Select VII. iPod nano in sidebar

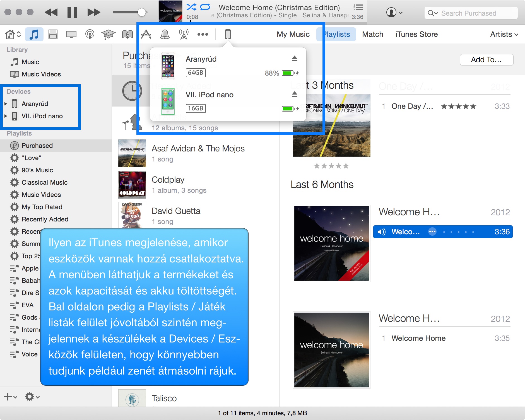(42, 116)
